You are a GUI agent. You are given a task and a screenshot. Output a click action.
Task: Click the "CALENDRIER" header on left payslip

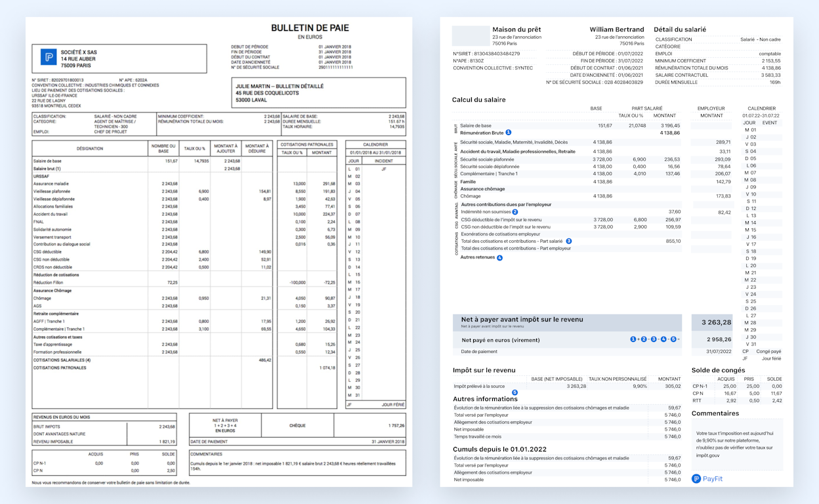(x=375, y=144)
